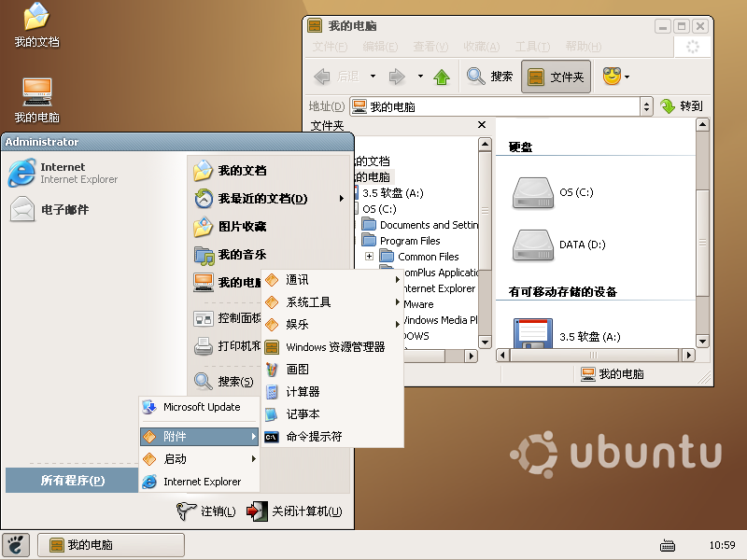This screenshot has width=747, height=560.
Task: Open the address bar dropdown
Action: [x=646, y=106]
